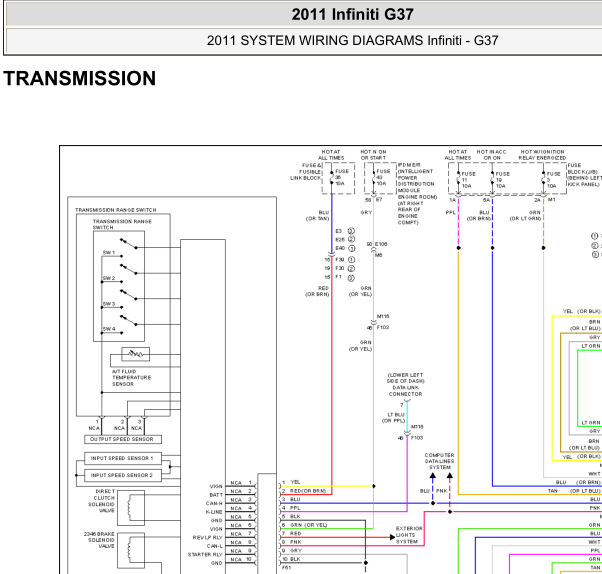
Task: Click the 'E40' connector label
Action: (340, 248)
